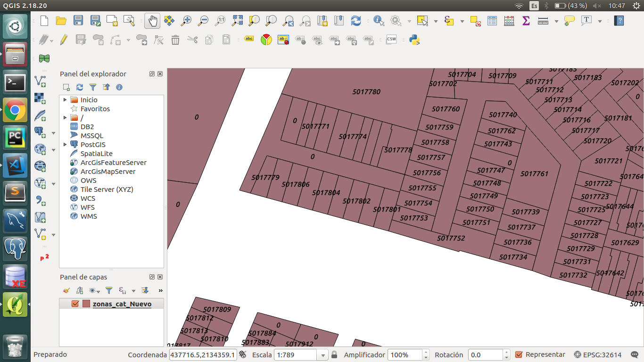This screenshot has height=362, width=644.
Task: Select the Zoom Out tool
Action: (203, 21)
